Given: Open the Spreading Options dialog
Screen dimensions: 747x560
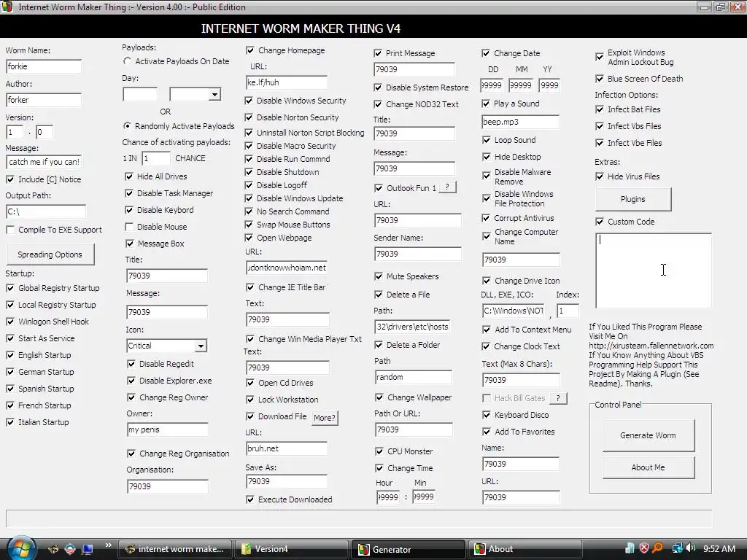Looking at the screenshot, I should pos(50,254).
